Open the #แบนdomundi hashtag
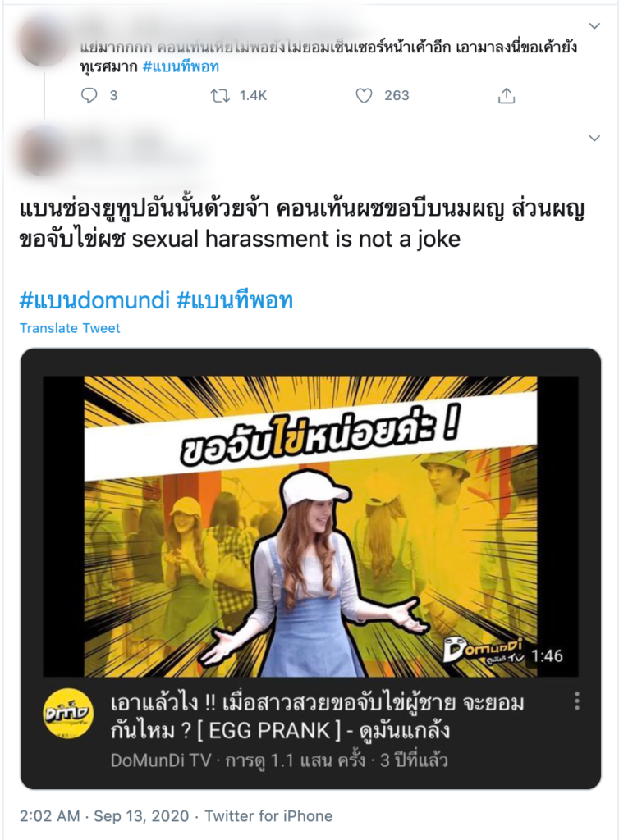 pyautogui.click(x=94, y=300)
